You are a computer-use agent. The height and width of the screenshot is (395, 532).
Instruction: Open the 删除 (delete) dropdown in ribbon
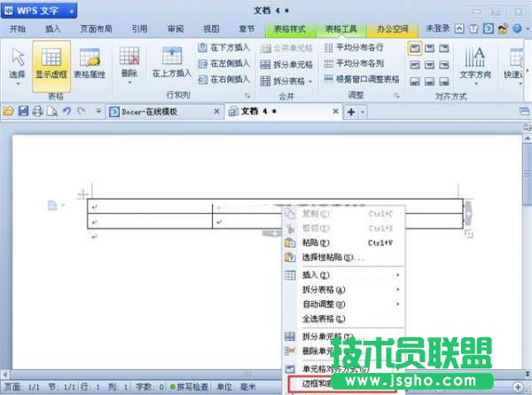coord(129,64)
